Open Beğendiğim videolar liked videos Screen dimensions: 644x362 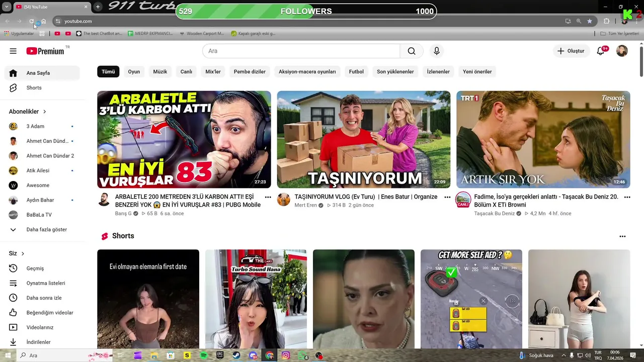pos(42,313)
